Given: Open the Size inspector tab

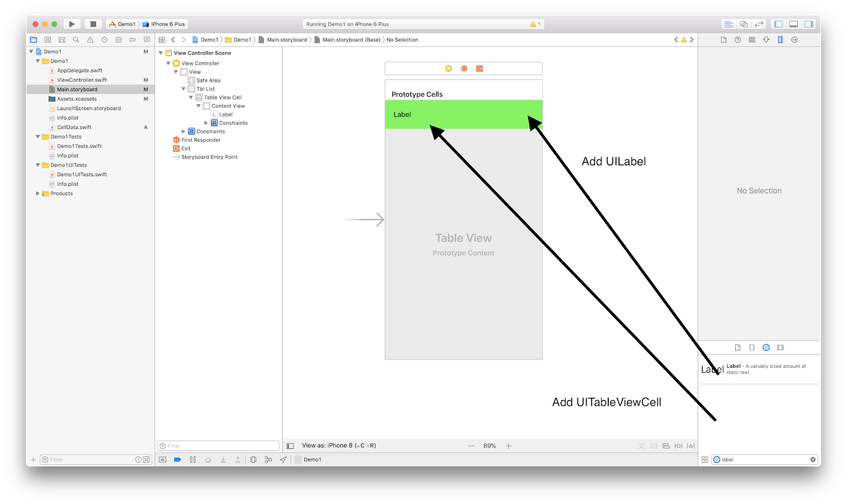Looking at the screenshot, I should 780,40.
